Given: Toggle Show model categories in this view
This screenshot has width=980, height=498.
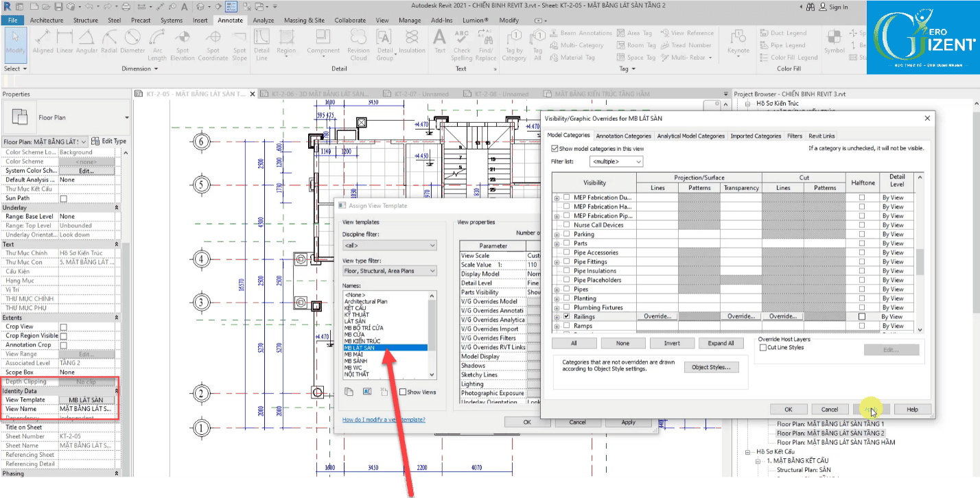Looking at the screenshot, I should [x=555, y=148].
